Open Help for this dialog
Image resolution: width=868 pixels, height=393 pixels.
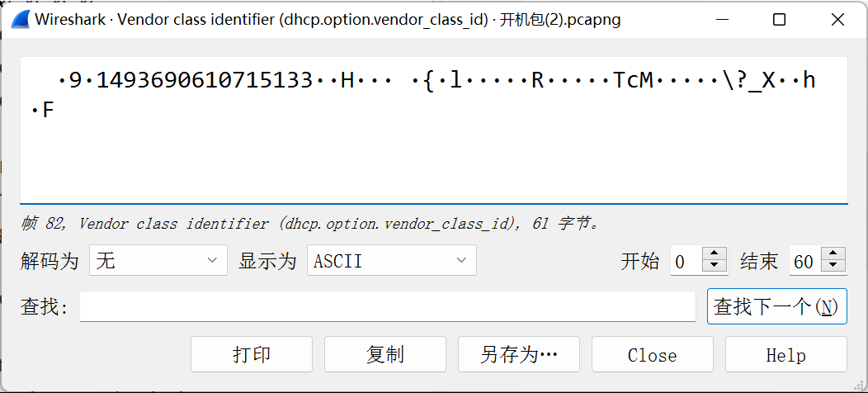[x=786, y=354]
